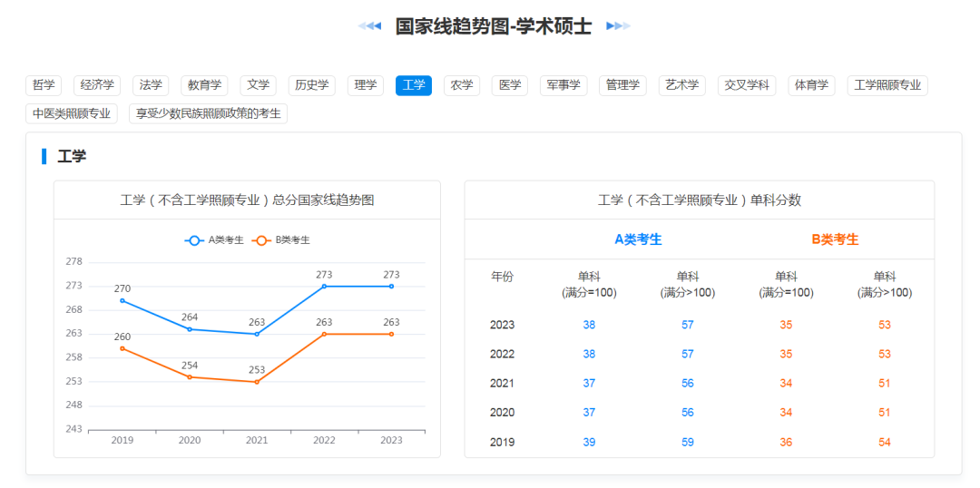Select the 工学照顾专业 tab
The width and height of the screenshot is (980, 488).
pyautogui.click(x=887, y=85)
